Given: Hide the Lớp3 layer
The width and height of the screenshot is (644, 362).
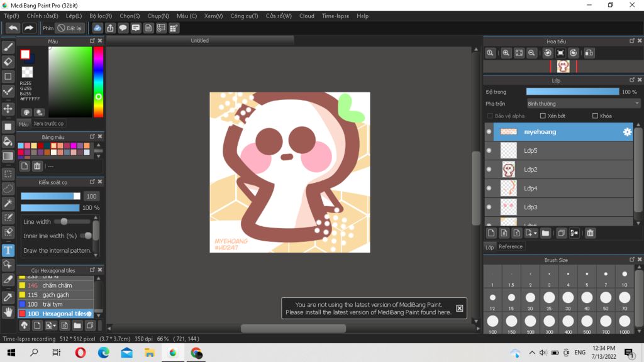Looking at the screenshot, I should pos(489,207).
